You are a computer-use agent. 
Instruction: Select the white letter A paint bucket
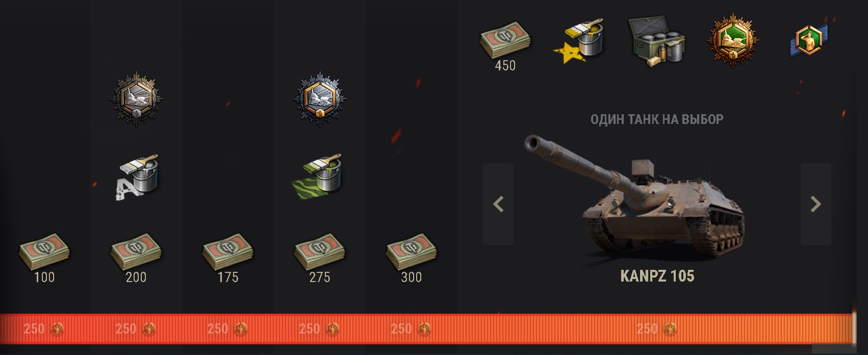pyautogui.click(x=136, y=176)
